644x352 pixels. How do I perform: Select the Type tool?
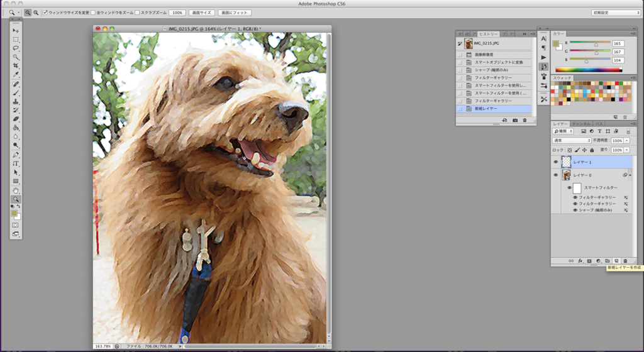(x=16, y=163)
